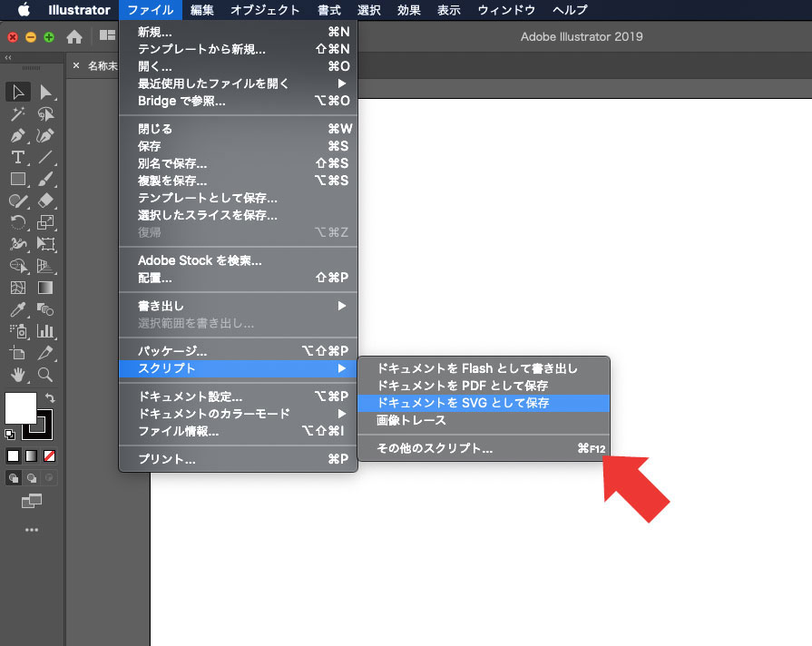The height and width of the screenshot is (646, 812).
Task: Open その他のスクリプト...
Action: (484, 448)
